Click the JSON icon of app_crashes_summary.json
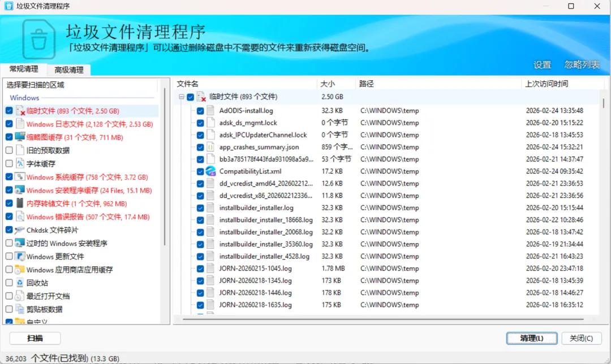The width and height of the screenshot is (611, 364). [210, 147]
